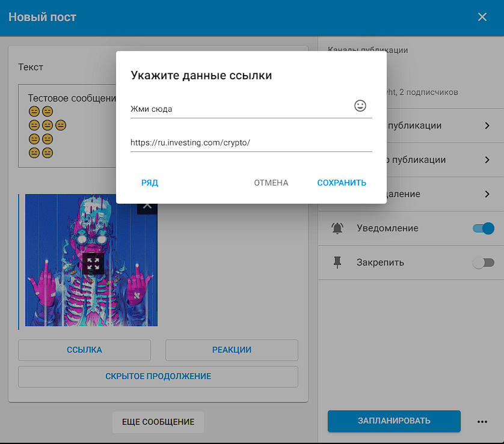Click ОТМЕНА to cancel link dialog
504x444 pixels.
[x=271, y=183]
